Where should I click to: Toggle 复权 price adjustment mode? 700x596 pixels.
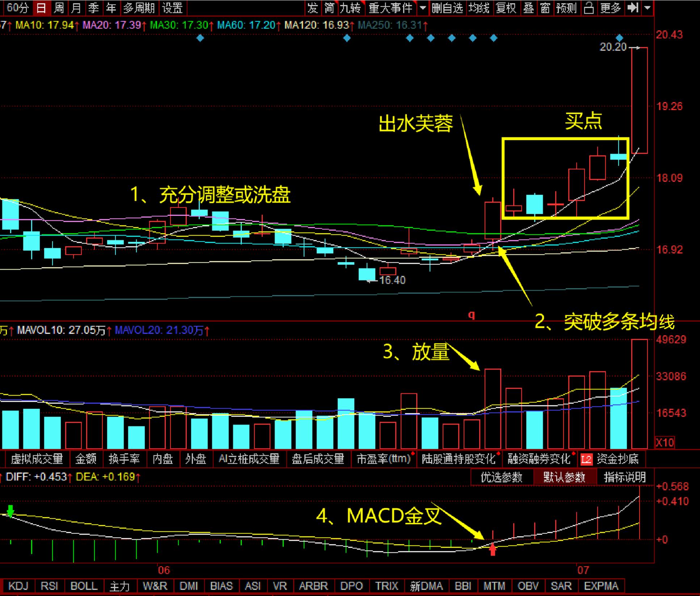pyautogui.click(x=506, y=8)
